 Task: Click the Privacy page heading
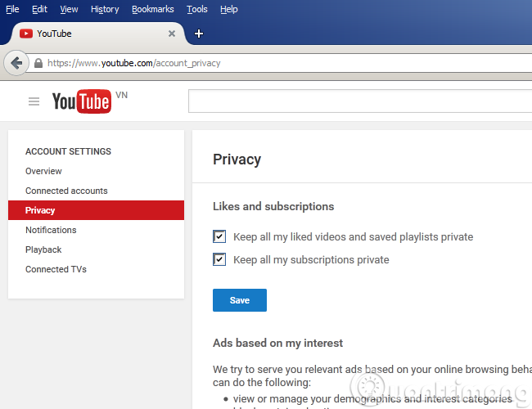(x=237, y=160)
